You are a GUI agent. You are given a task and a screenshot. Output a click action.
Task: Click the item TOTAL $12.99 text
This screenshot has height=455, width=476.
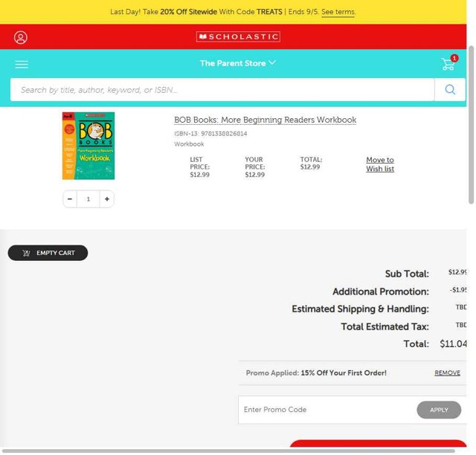click(311, 164)
